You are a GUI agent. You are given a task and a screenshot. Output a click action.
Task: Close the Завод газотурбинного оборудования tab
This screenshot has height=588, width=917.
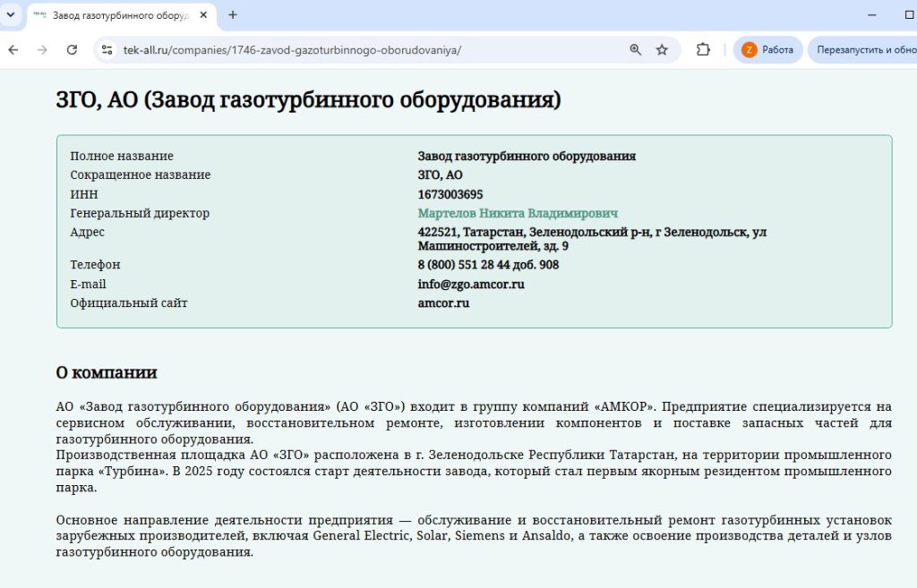(x=203, y=15)
